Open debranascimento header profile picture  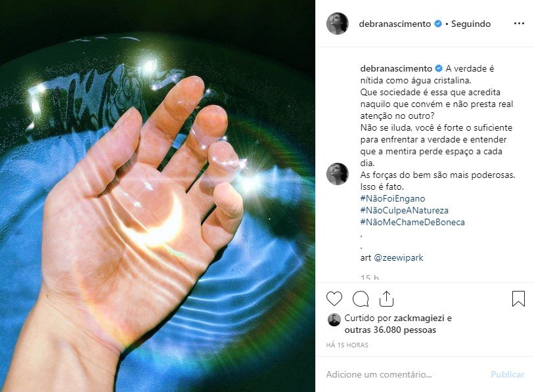[337, 24]
